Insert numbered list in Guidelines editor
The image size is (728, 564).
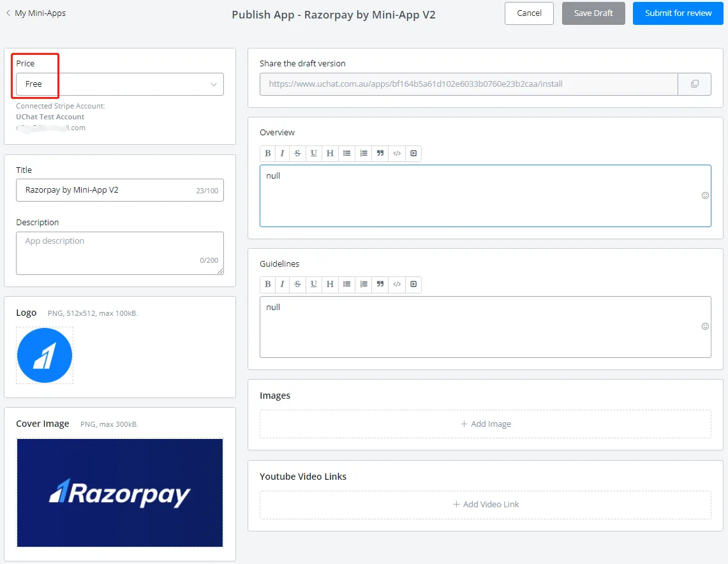364,284
